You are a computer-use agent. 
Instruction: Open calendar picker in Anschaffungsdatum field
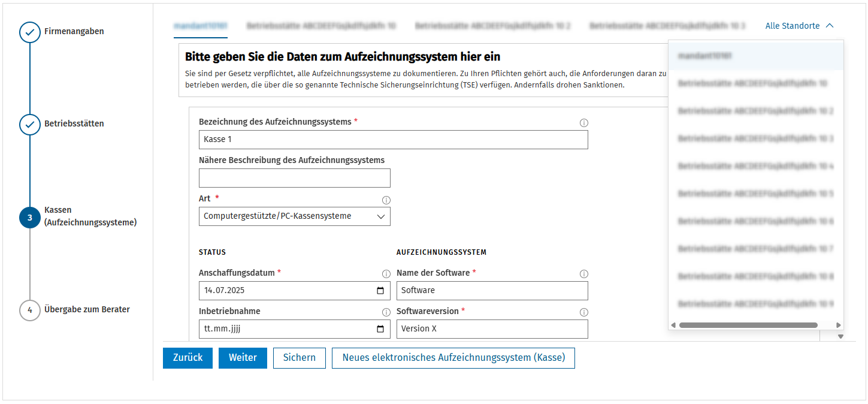click(x=380, y=291)
